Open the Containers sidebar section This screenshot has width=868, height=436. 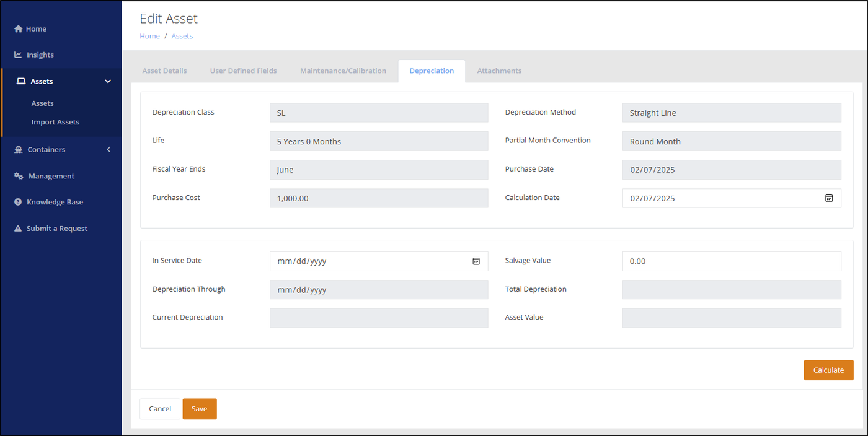[x=46, y=150]
